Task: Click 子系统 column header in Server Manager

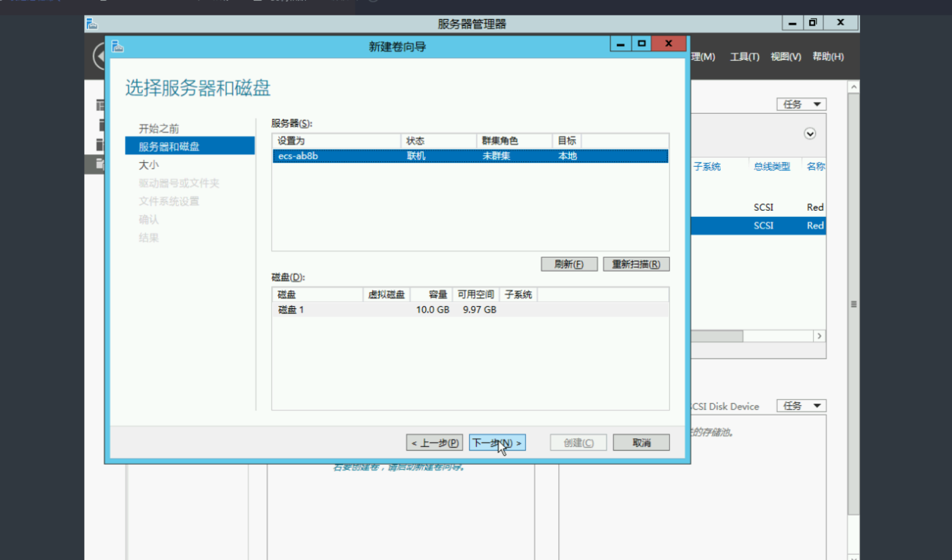Action: 707,166
